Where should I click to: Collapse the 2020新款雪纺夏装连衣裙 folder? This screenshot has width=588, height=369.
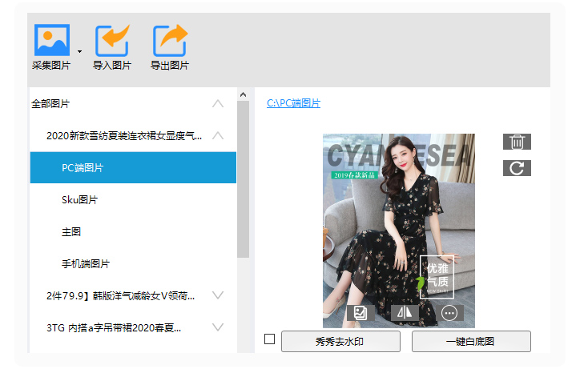tap(218, 135)
